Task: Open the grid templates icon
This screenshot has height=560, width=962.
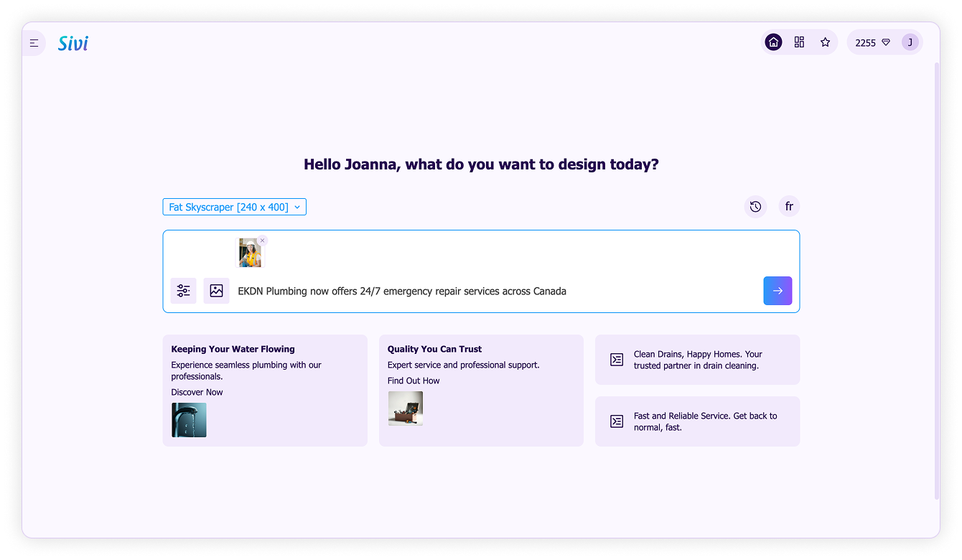Action: click(799, 42)
